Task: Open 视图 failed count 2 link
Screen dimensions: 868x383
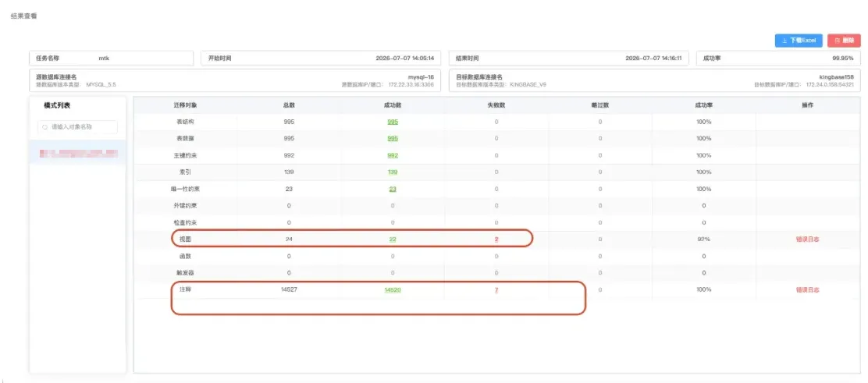Action: click(496, 239)
